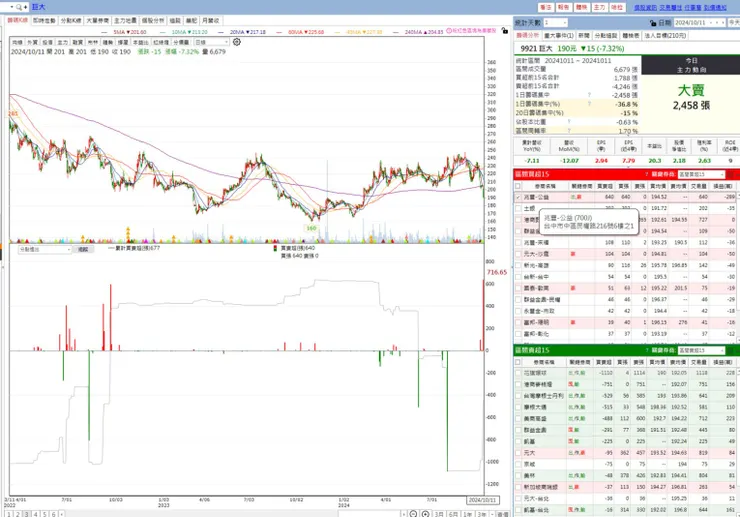Image resolution: width=740 pixels, height=517 pixels.
Task: Check the 港商麥格理 seller row checkbox
Action: coord(518,384)
